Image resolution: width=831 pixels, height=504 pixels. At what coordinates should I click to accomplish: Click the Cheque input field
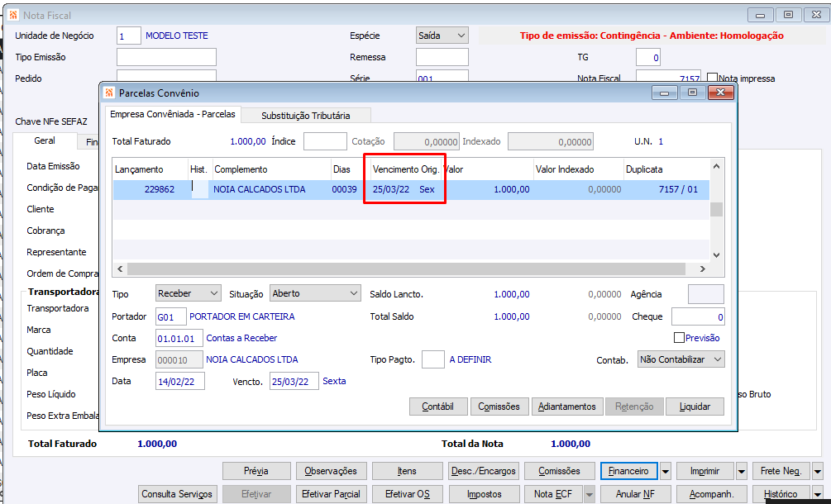697,316
